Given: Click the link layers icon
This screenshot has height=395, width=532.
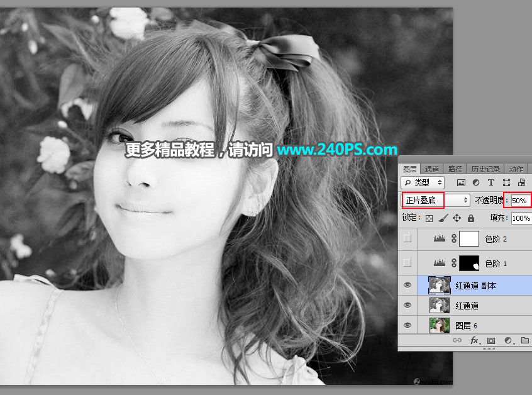Looking at the screenshot, I should tap(457, 340).
